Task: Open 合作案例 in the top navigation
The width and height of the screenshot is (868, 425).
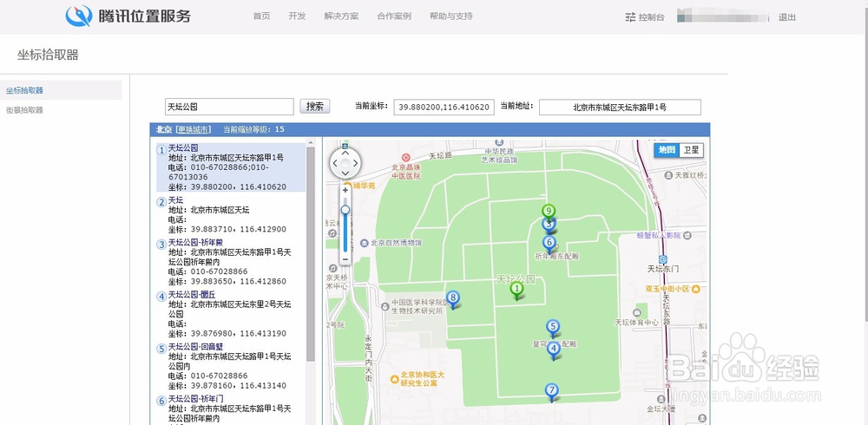Action: (x=394, y=16)
